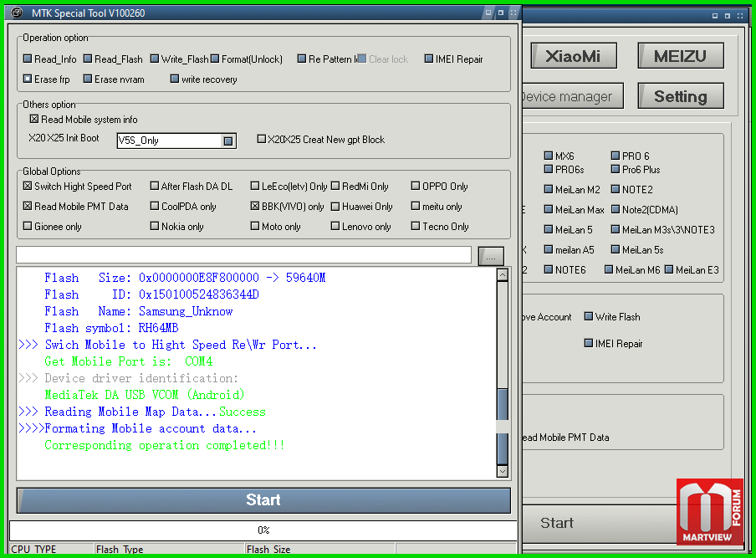
Task: Tick the CoolPDA only checkbox
Action: pyautogui.click(x=154, y=206)
